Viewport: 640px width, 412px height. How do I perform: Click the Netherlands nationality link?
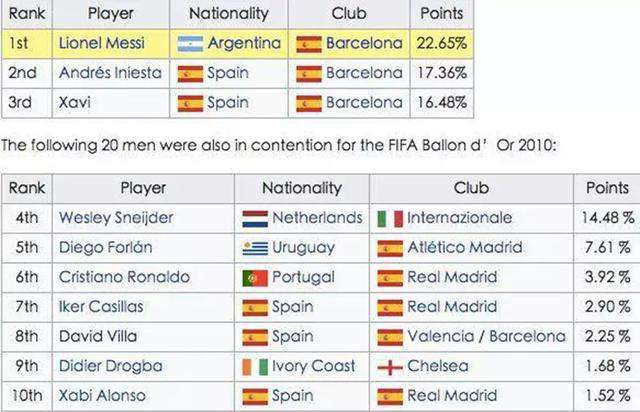(x=317, y=218)
